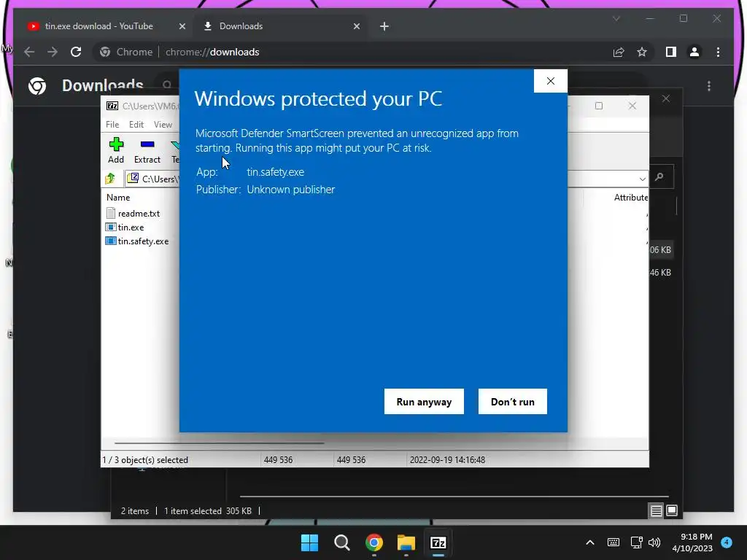The image size is (747, 560).
Task: Click the Chrome site info icon
Action: pos(105,52)
